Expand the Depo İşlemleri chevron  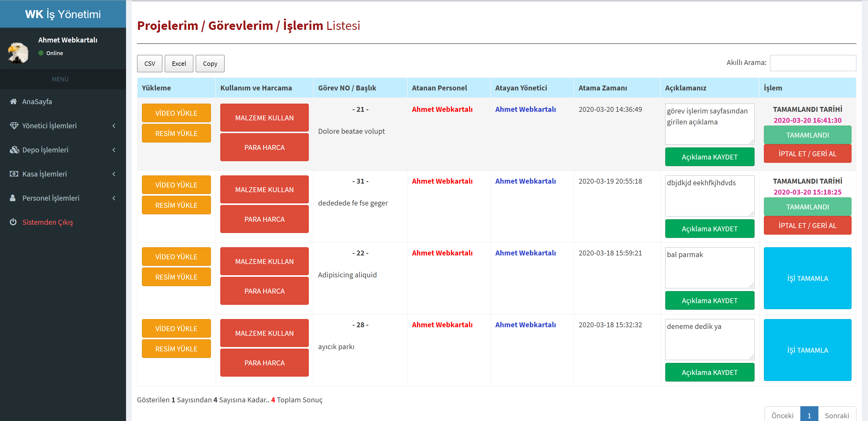click(114, 150)
